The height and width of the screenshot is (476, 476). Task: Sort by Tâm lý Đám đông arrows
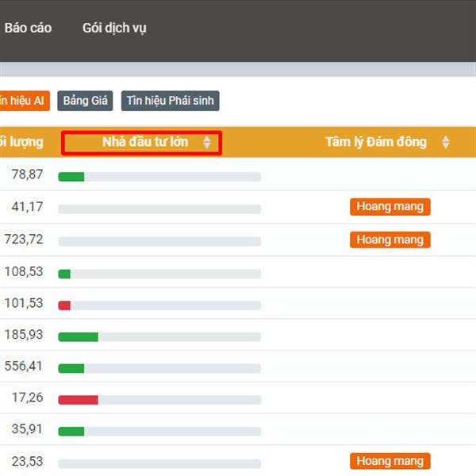[446, 142]
